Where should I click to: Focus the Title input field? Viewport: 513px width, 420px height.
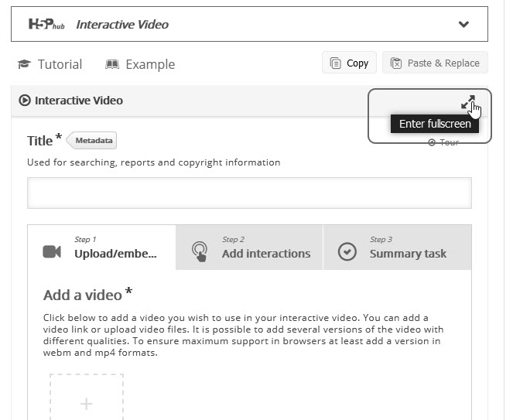249,193
